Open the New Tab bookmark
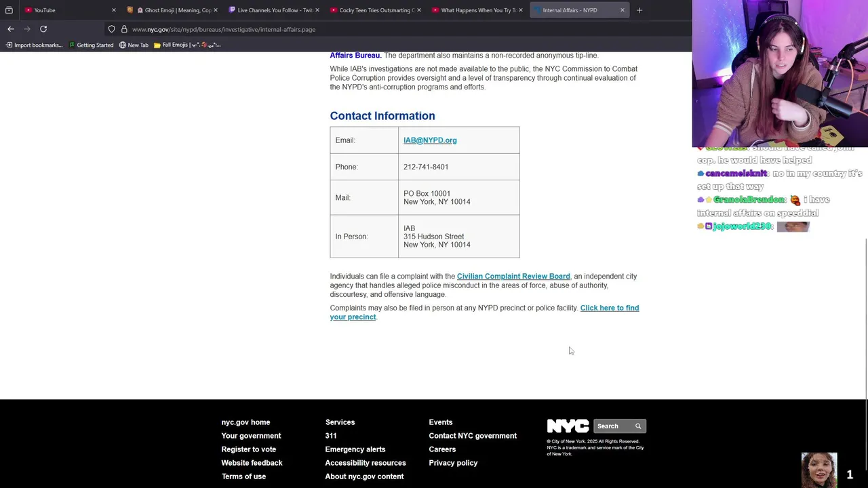The width and height of the screenshot is (868, 488). pos(134,45)
